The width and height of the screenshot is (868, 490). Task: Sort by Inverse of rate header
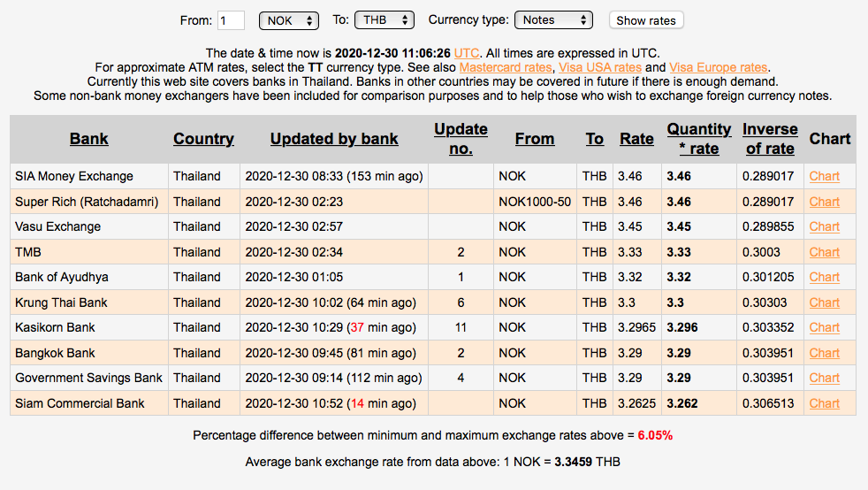[x=770, y=139]
